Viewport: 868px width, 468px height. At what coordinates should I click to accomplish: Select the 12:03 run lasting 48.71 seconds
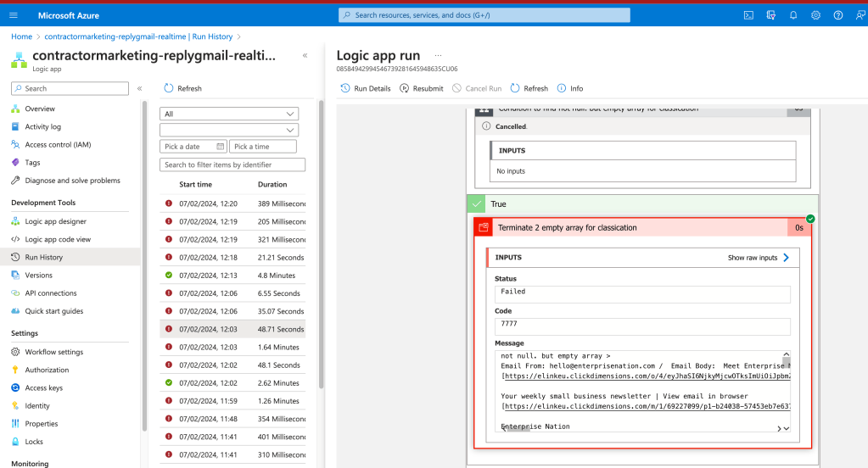coord(232,329)
